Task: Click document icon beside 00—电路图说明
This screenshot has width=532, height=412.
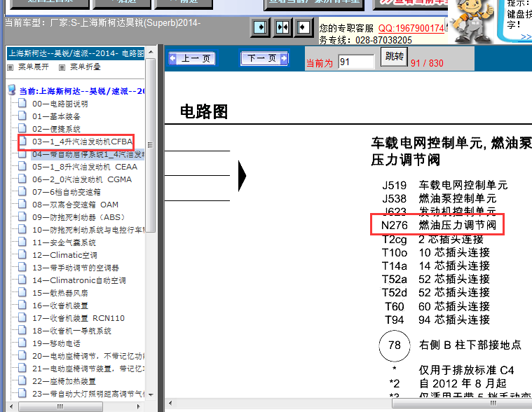Action: [22, 103]
